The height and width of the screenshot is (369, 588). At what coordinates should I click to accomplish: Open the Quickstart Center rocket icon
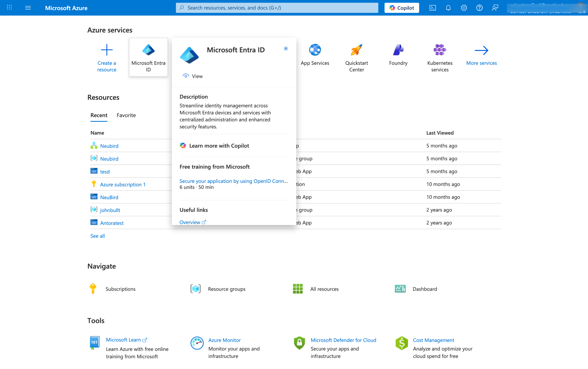click(x=356, y=50)
